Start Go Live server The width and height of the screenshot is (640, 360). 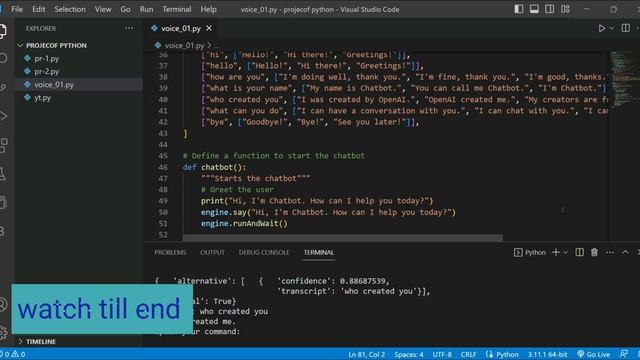(x=594, y=354)
